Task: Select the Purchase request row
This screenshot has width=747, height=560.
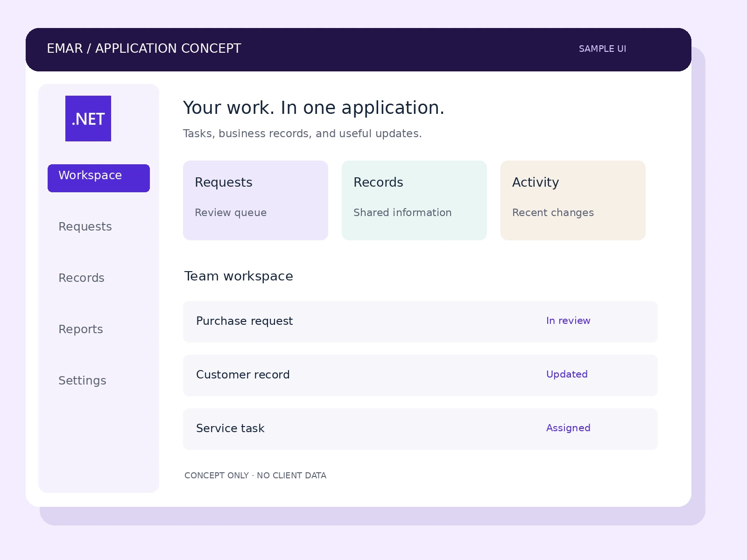Action: [x=420, y=322]
